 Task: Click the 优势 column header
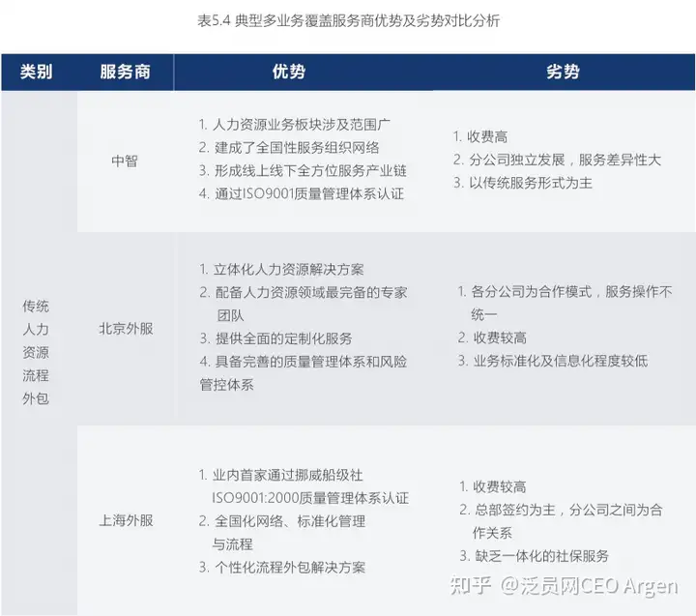tap(289, 72)
